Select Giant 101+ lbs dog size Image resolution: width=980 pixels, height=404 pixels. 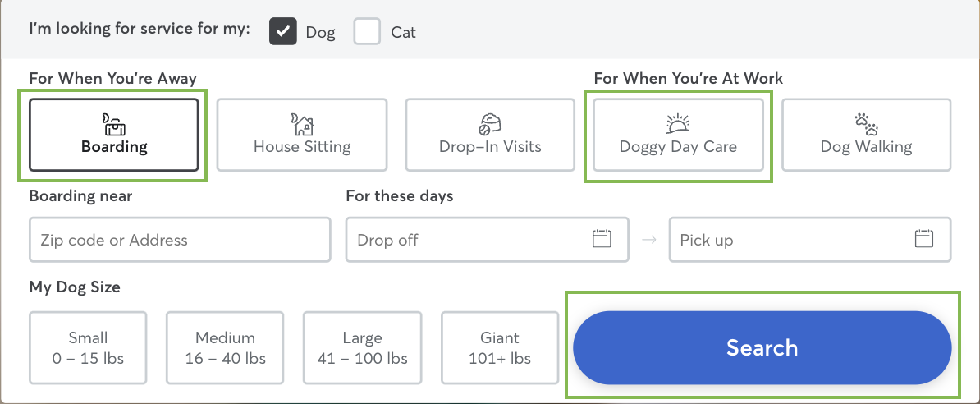499,347
